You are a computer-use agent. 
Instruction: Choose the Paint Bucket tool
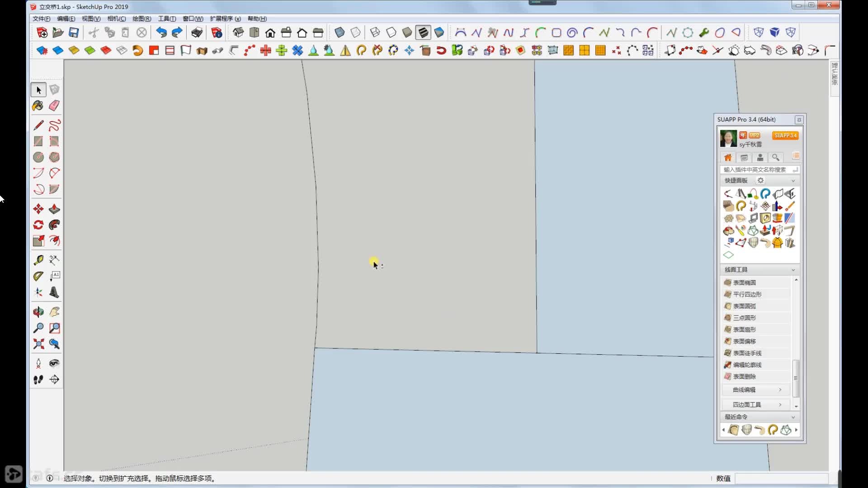point(38,106)
